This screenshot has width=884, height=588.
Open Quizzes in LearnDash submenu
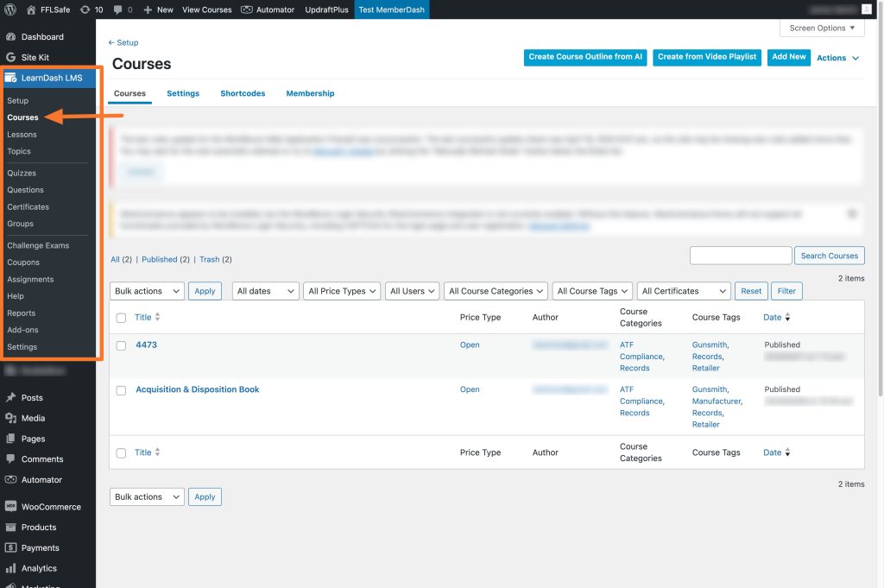coord(22,173)
